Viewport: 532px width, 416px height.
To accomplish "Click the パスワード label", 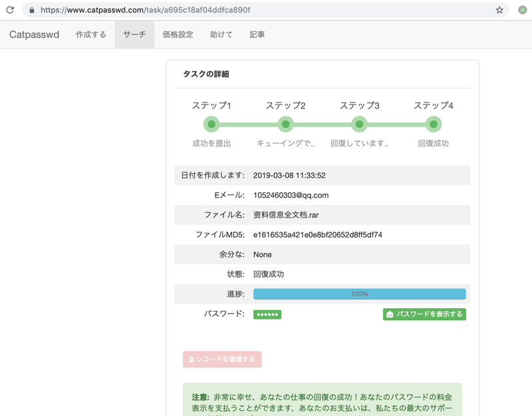I will [x=224, y=313].
